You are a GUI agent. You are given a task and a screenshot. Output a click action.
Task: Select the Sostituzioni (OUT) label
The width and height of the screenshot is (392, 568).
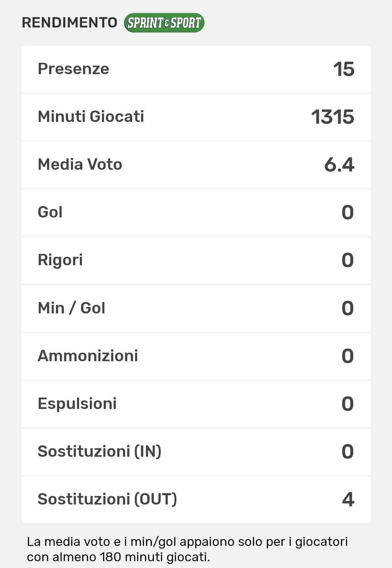tap(107, 499)
